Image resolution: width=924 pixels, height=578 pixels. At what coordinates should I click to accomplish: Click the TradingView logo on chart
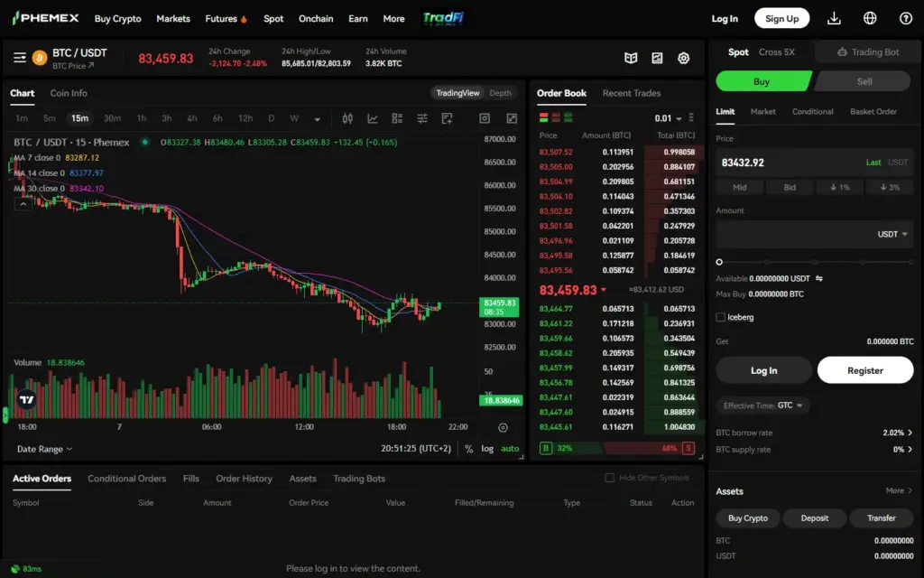[x=26, y=399]
